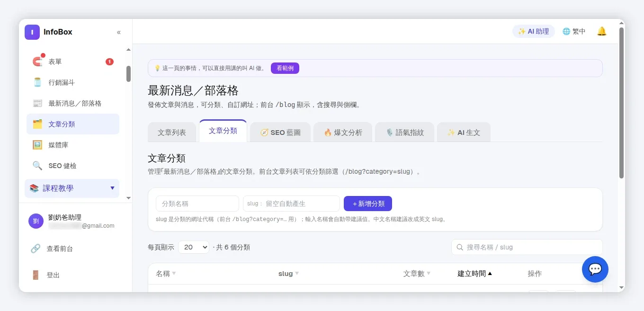Click the funnel icon for 行銷漏斗
The image size is (644, 311).
click(x=37, y=82)
